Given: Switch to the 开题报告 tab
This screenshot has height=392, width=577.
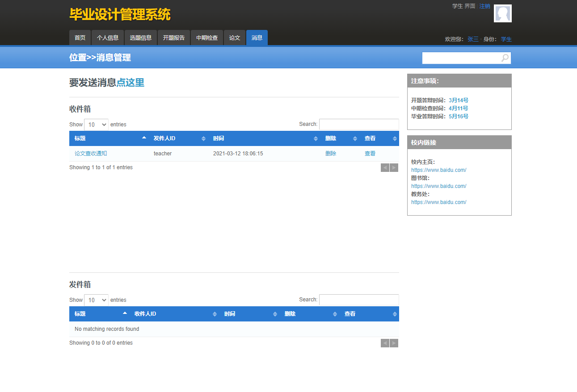Looking at the screenshot, I should 173,38.
